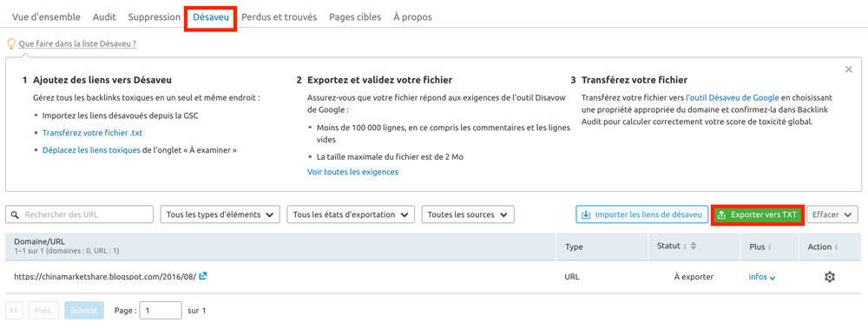Click Exporter vers TXT button
This screenshot has height=329, width=868.
tap(757, 214)
